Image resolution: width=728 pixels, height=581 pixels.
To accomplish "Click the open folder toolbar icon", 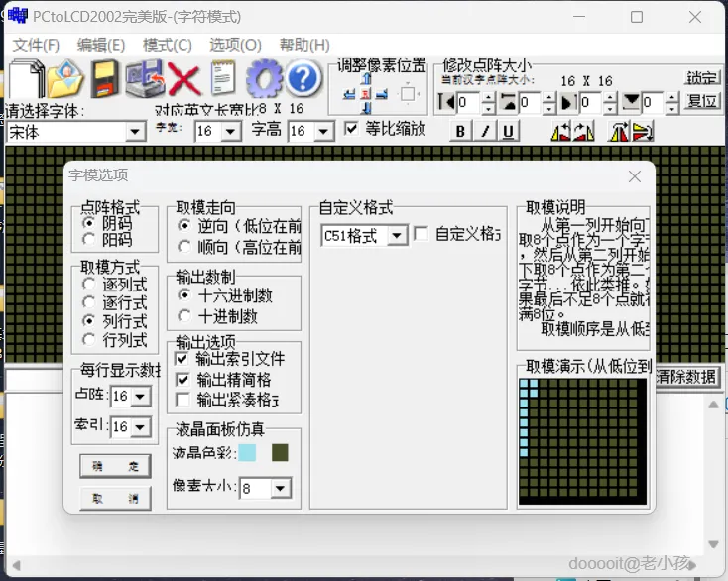I will [x=65, y=78].
